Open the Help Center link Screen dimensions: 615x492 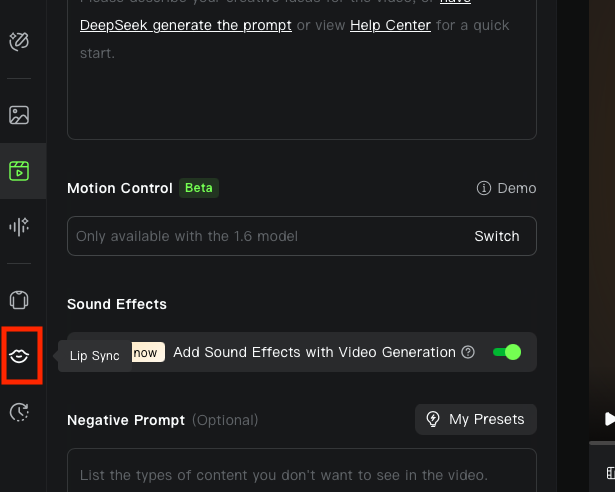(x=390, y=25)
